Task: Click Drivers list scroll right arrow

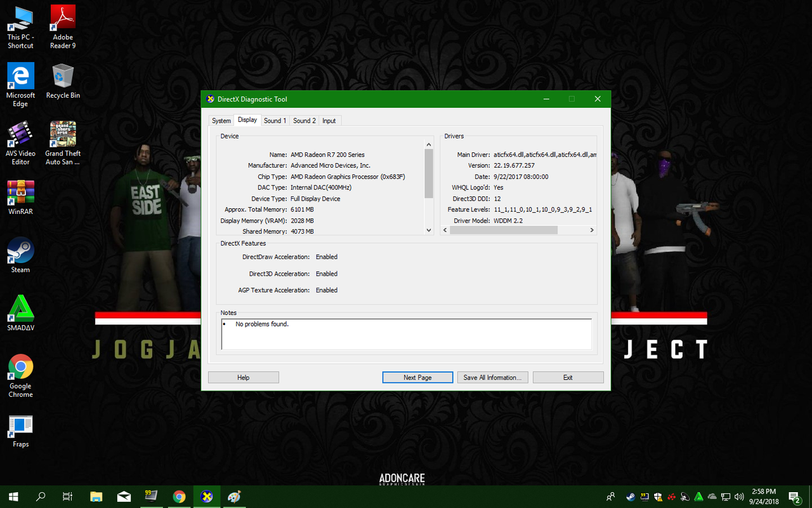Action: coord(591,230)
